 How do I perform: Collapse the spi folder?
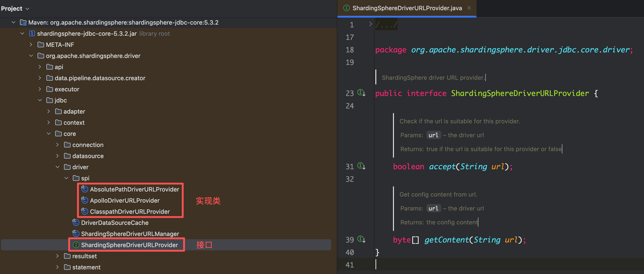66,178
